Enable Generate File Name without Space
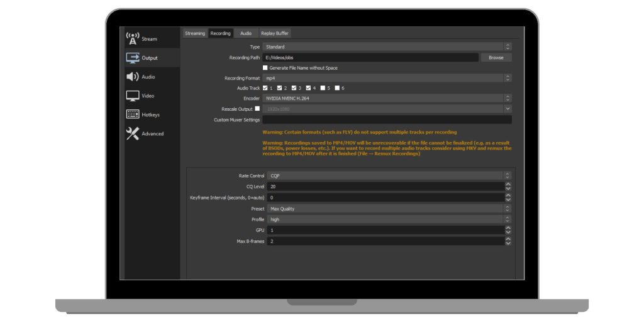This screenshot has height=322, width=644. [265, 68]
